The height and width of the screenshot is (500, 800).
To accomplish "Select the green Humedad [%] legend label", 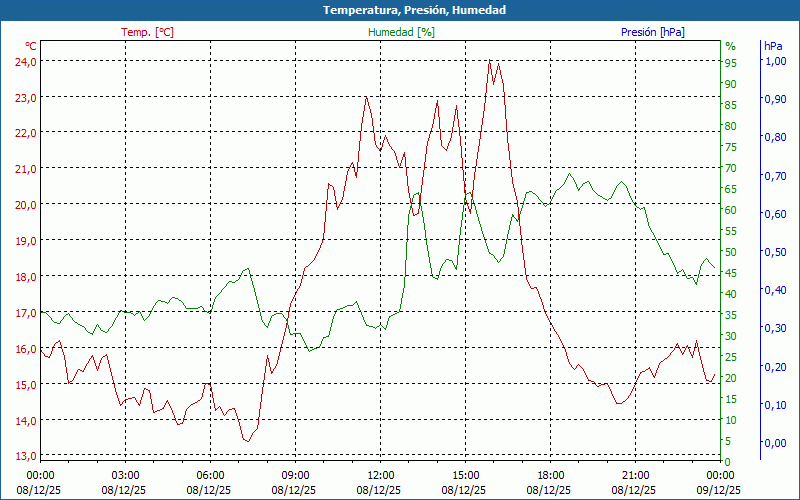I will pos(401,32).
